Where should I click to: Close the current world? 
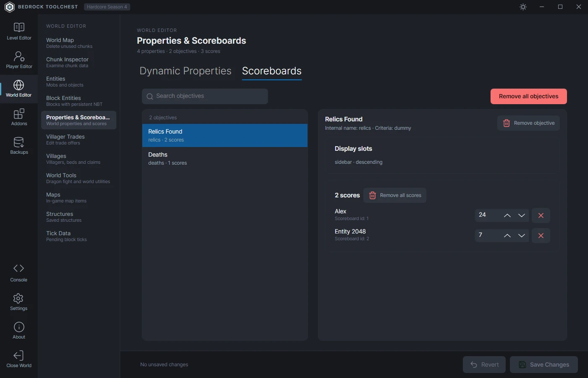coord(19,359)
